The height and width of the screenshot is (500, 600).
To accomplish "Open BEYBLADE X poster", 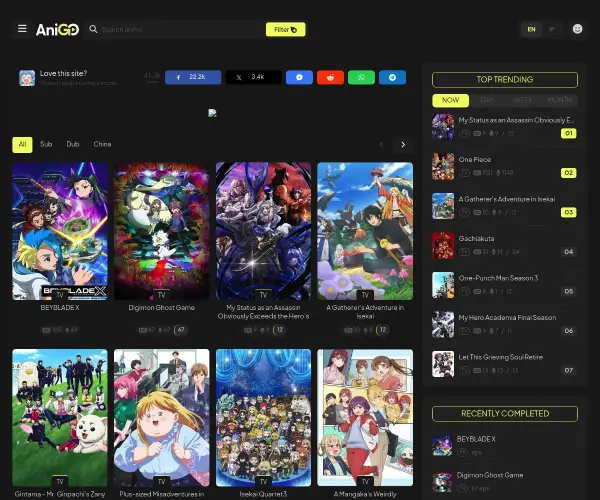I will click(x=60, y=231).
